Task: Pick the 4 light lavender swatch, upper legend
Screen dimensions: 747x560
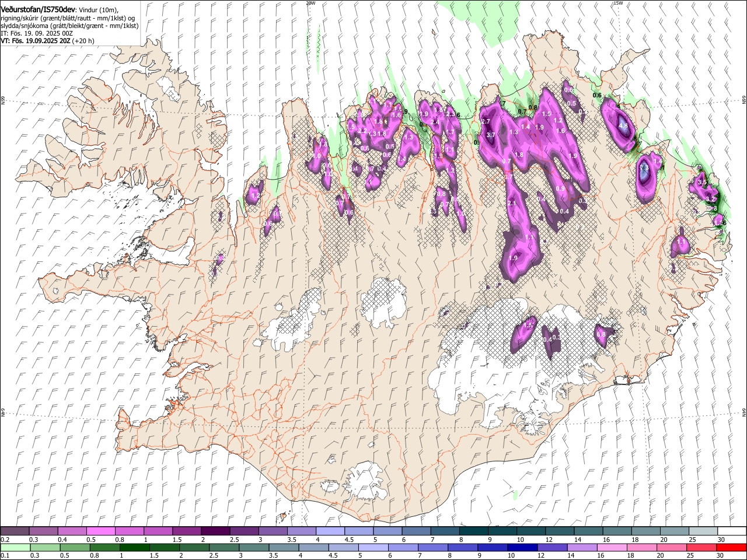Action: click(x=330, y=531)
